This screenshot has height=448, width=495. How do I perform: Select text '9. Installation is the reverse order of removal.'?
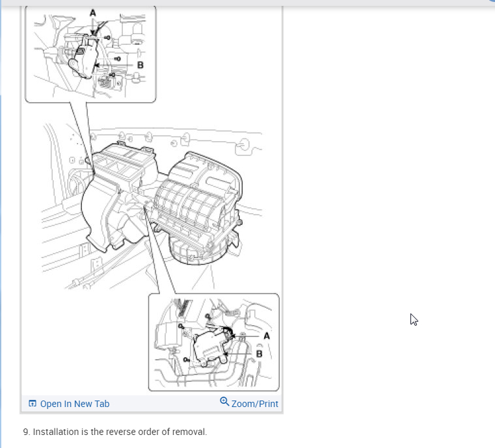click(x=115, y=432)
